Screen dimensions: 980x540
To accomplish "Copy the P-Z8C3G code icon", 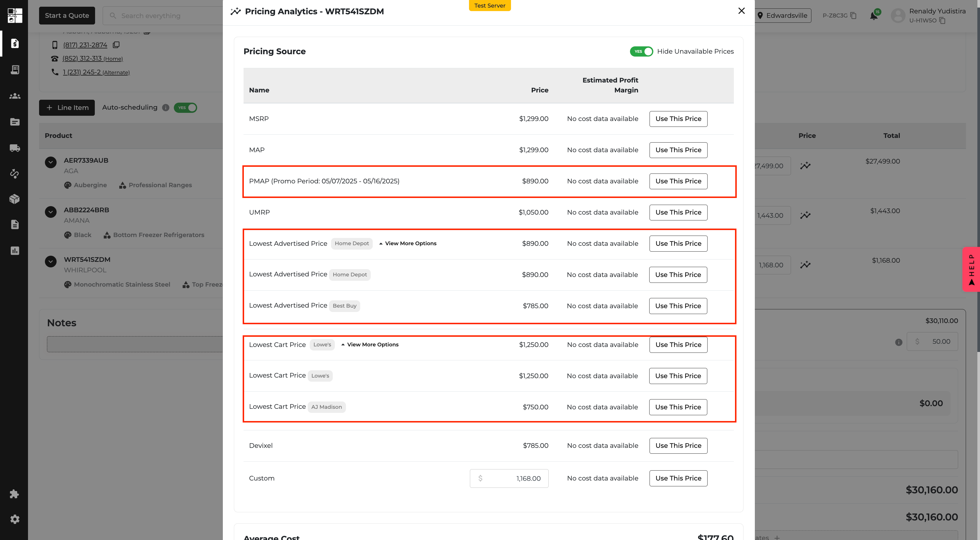I will click(x=853, y=15).
